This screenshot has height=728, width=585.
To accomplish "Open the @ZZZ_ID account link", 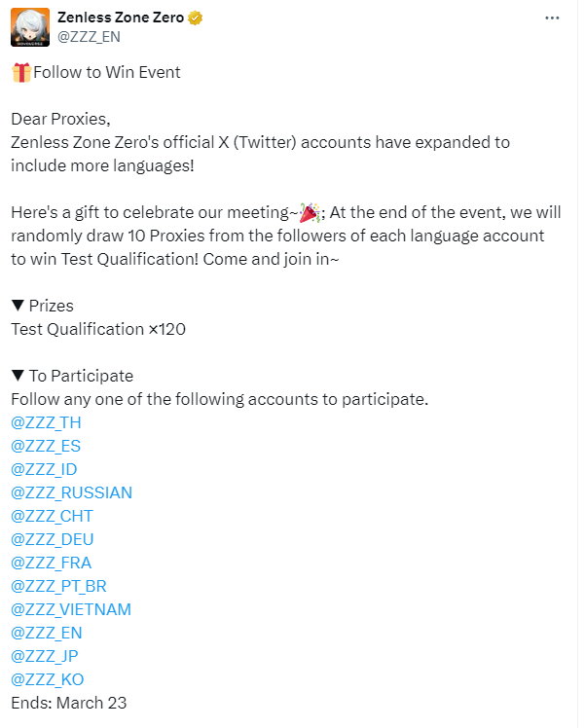I will 44,469.
